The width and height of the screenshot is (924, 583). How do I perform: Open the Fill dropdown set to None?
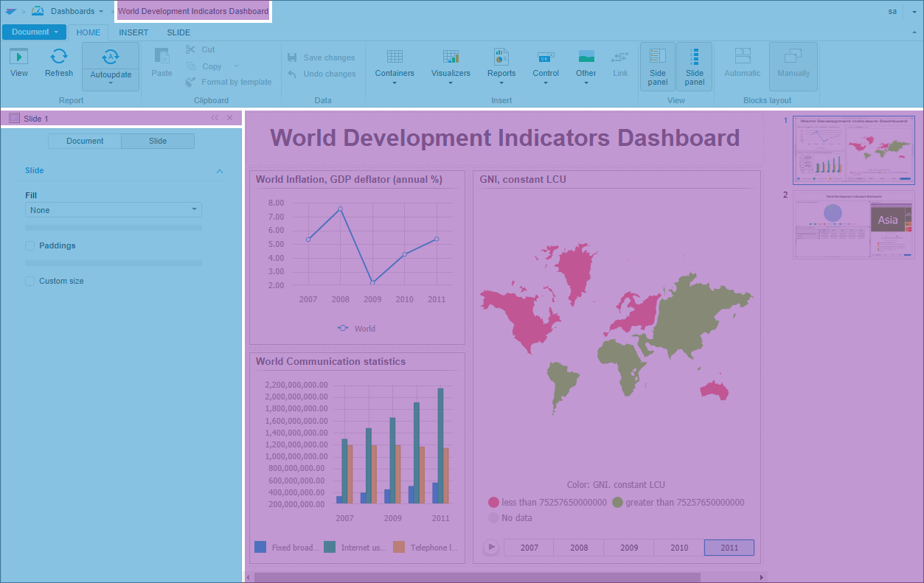point(114,210)
